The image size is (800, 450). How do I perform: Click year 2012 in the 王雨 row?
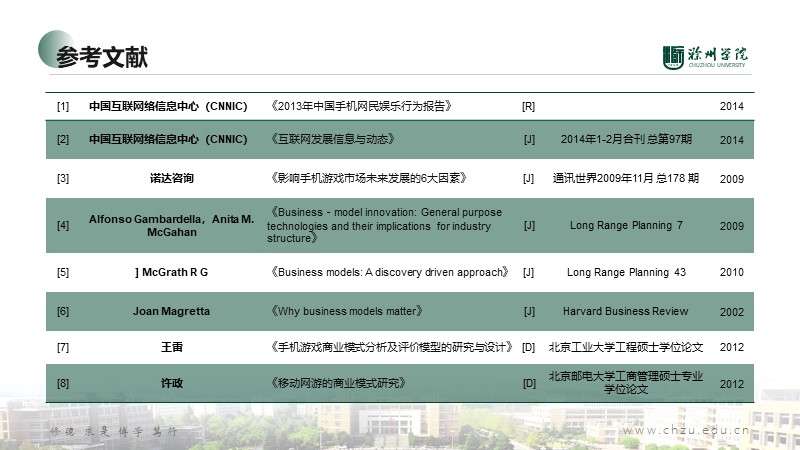click(x=732, y=347)
